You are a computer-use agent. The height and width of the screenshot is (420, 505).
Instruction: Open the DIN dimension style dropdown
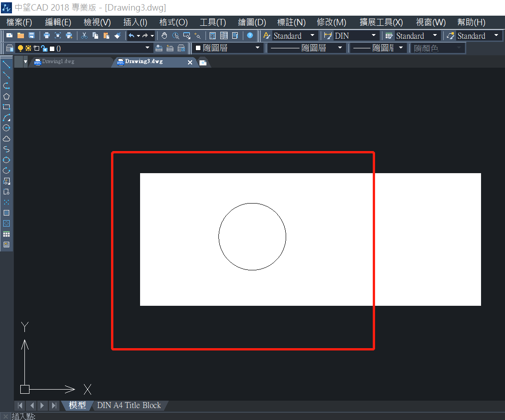[374, 35]
